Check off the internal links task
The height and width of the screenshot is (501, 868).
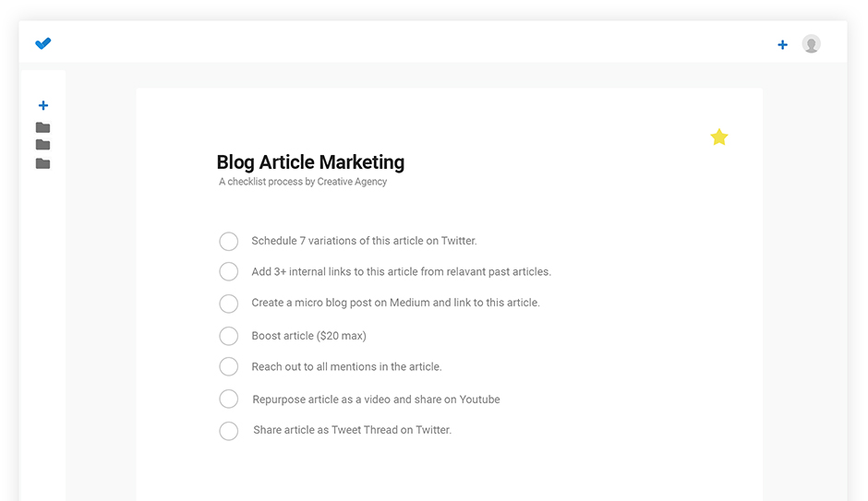pos(228,271)
